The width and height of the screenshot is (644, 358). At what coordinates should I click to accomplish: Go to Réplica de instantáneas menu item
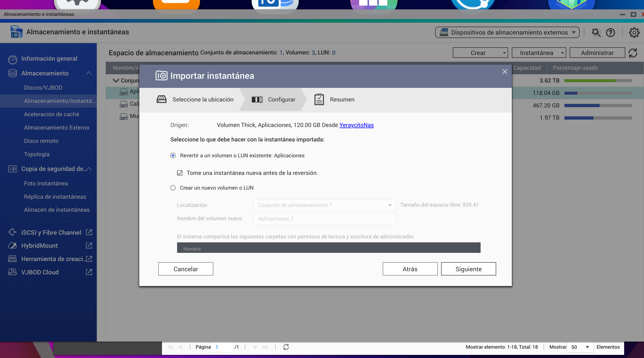(x=55, y=197)
